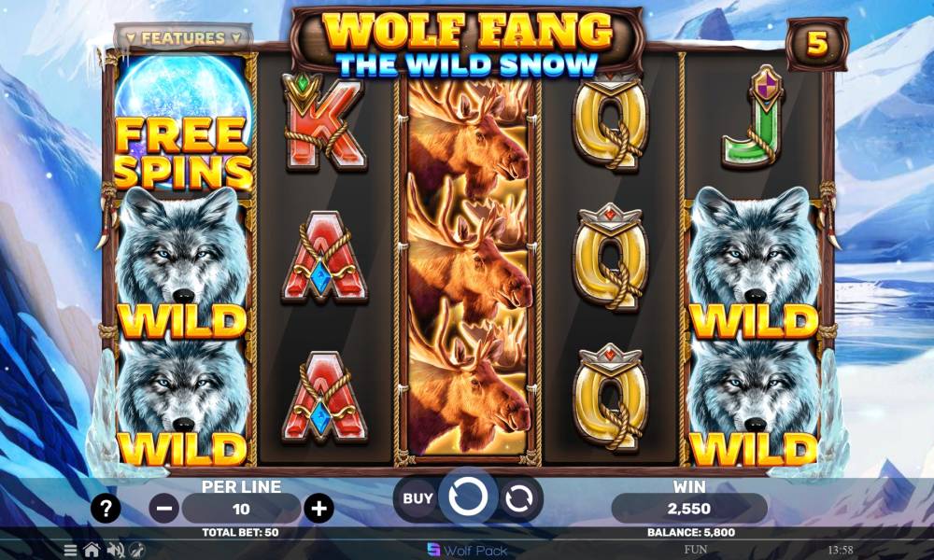This screenshot has width=934, height=560.
Task: Click the per line value 10 field
Action: (x=241, y=509)
